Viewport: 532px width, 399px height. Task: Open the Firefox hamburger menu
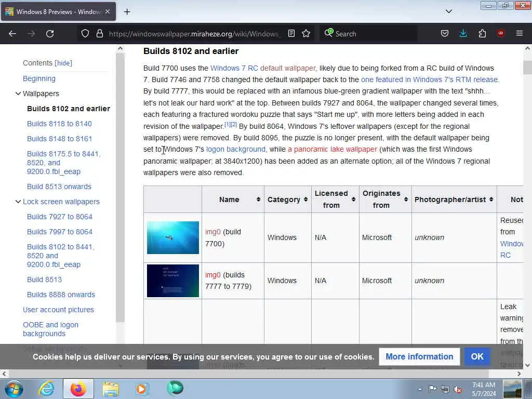point(520,33)
